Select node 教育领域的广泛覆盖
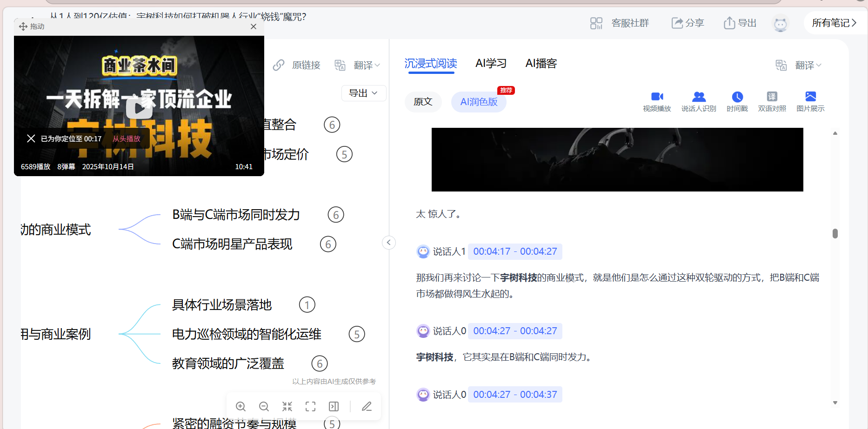The height and width of the screenshot is (429, 868). 228,363
